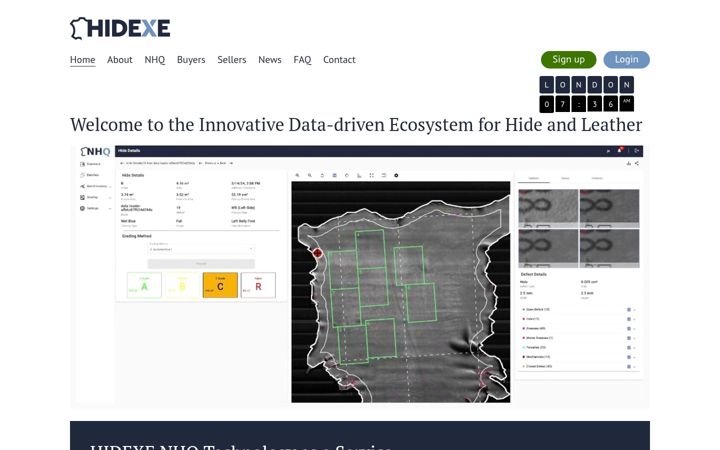Viewport: 720px width, 450px height.
Task: Select Sellers in the navigation
Action: pos(231,60)
